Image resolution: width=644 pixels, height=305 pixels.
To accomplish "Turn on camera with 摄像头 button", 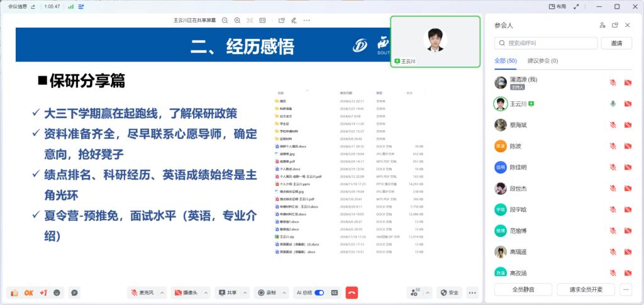I will [186, 292].
